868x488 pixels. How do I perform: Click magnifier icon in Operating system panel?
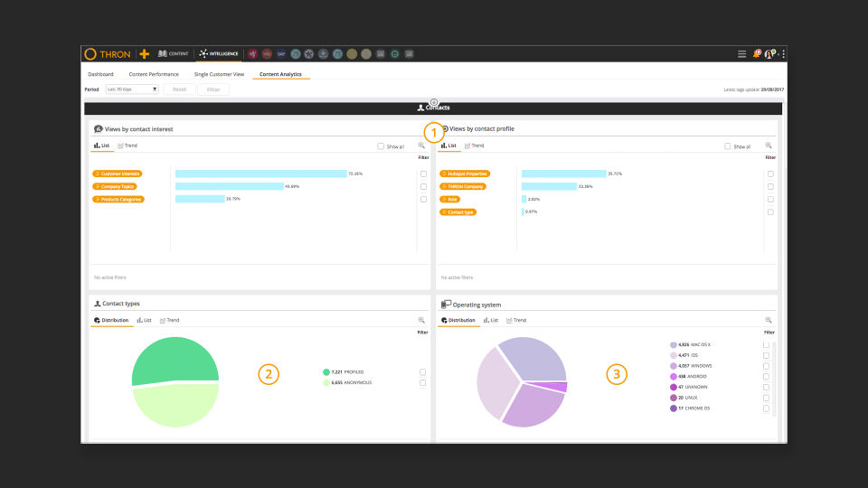point(769,320)
